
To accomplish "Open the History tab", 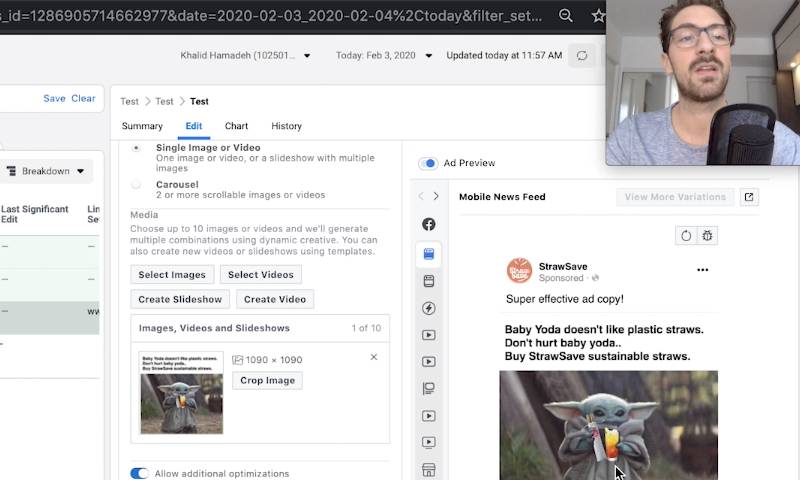I will 286,126.
